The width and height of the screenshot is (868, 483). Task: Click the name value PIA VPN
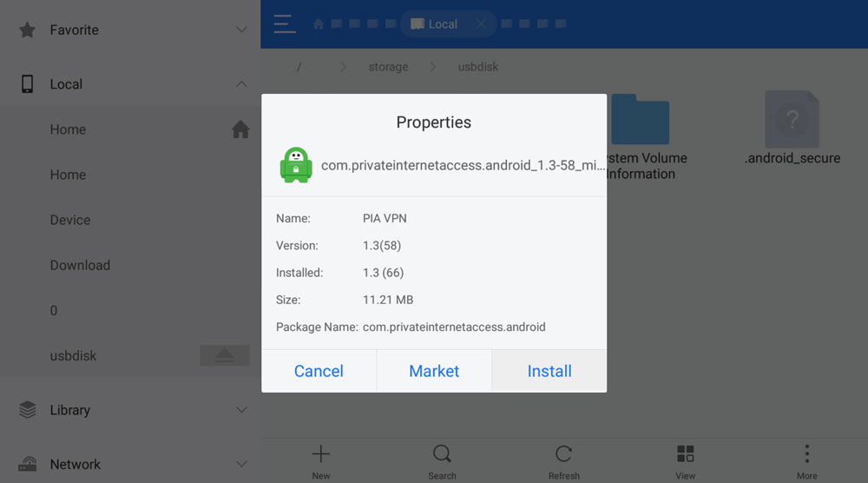(x=385, y=218)
